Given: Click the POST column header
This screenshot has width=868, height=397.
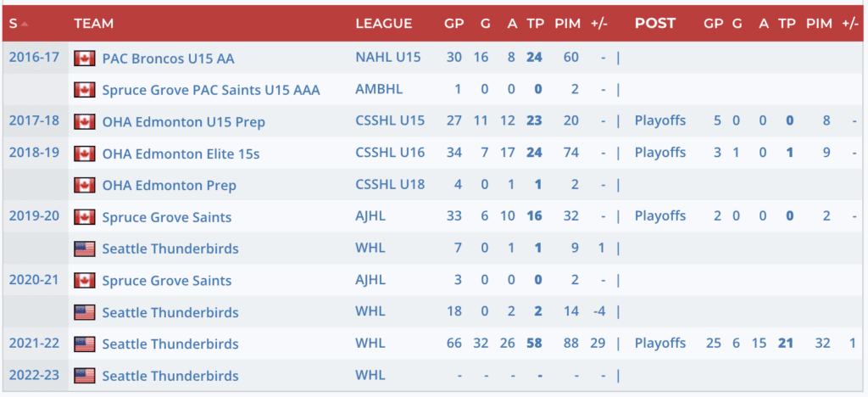Looking at the screenshot, I should pyautogui.click(x=655, y=24).
